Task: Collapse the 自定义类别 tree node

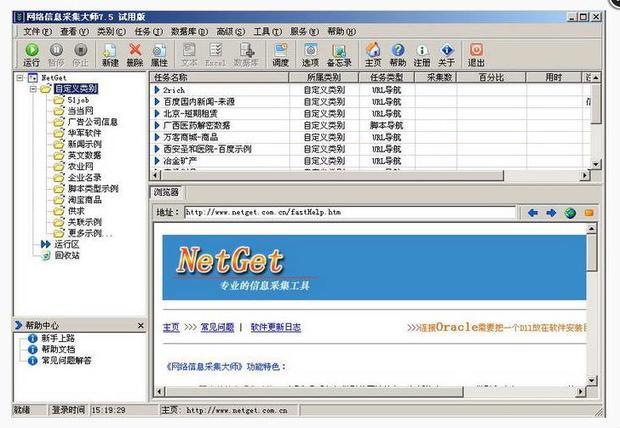Action: point(33,89)
